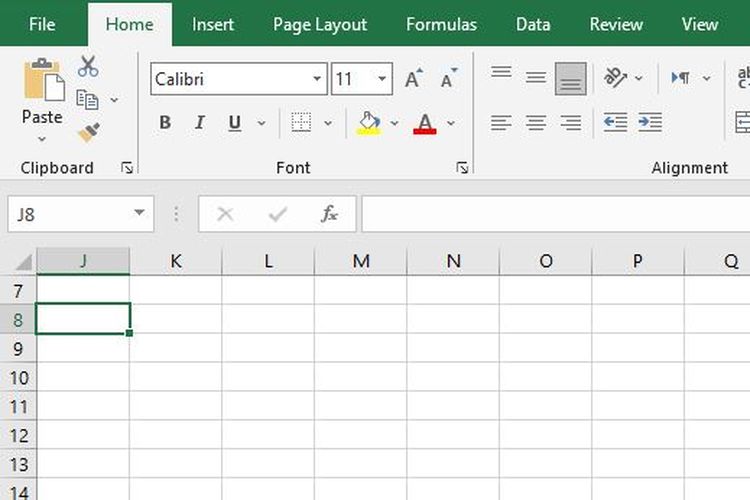The image size is (750, 500).
Task: Click the Copy icon in Clipboard
Action: pos(88,99)
